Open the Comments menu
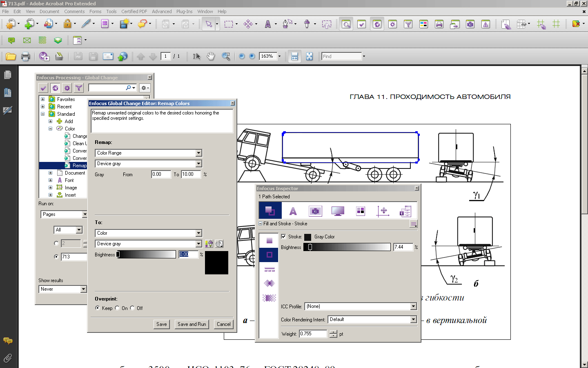This screenshot has width=588, height=368. pyautogui.click(x=74, y=11)
